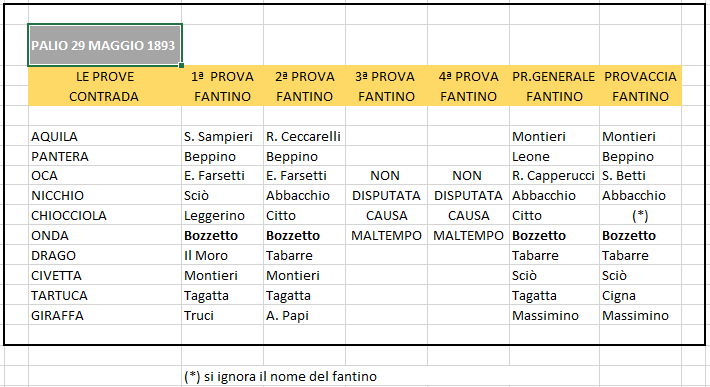Select the 1ª PROVA header cell
Screen dimensions: 710x387
pos(222,76)
